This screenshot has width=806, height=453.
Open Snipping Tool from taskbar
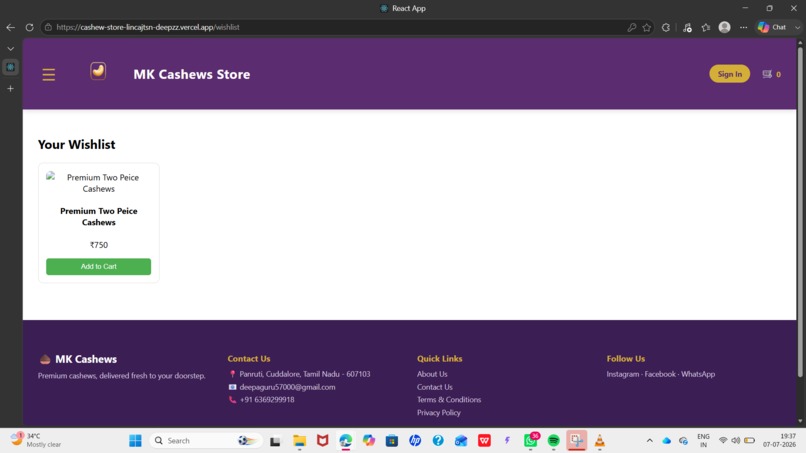576,441
